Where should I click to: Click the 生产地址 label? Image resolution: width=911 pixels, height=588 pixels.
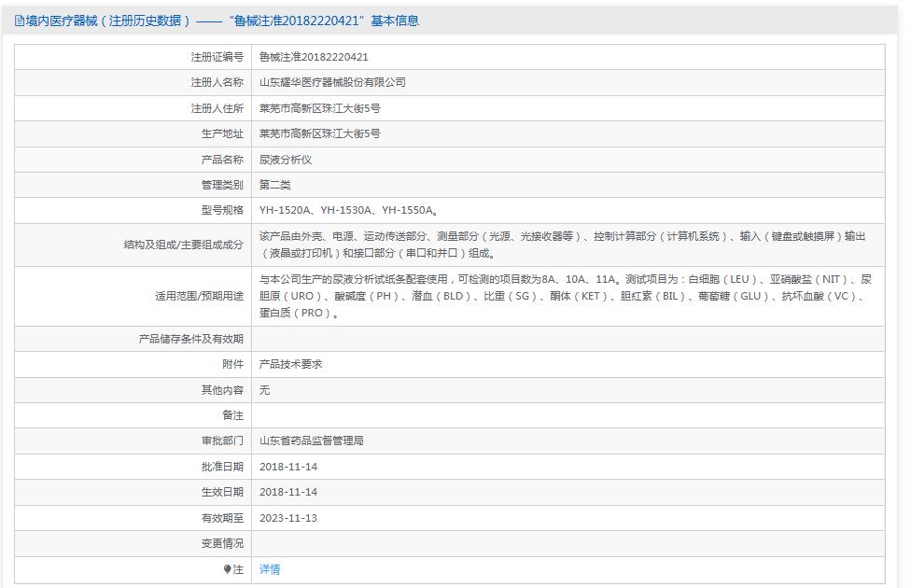click(x=222, y=133)
